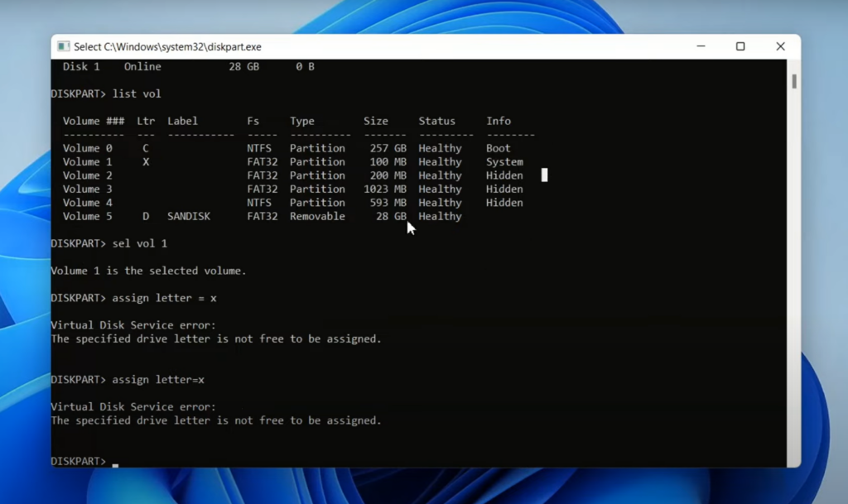Click 'NTFS' in the Volume 4 row
Viewport: 848px width, 504px height.
coord(259,203)
